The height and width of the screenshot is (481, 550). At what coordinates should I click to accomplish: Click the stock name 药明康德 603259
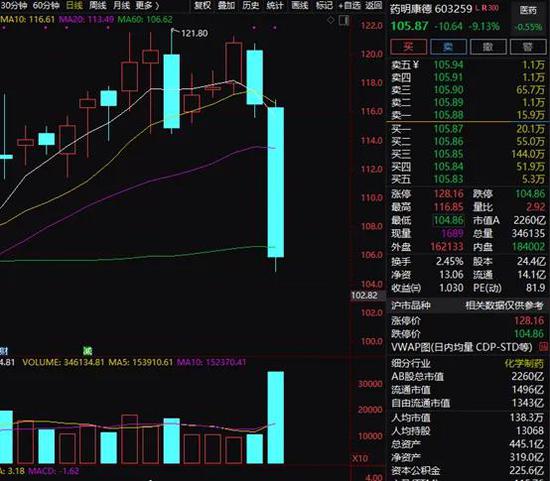click(x=431, y=9)
